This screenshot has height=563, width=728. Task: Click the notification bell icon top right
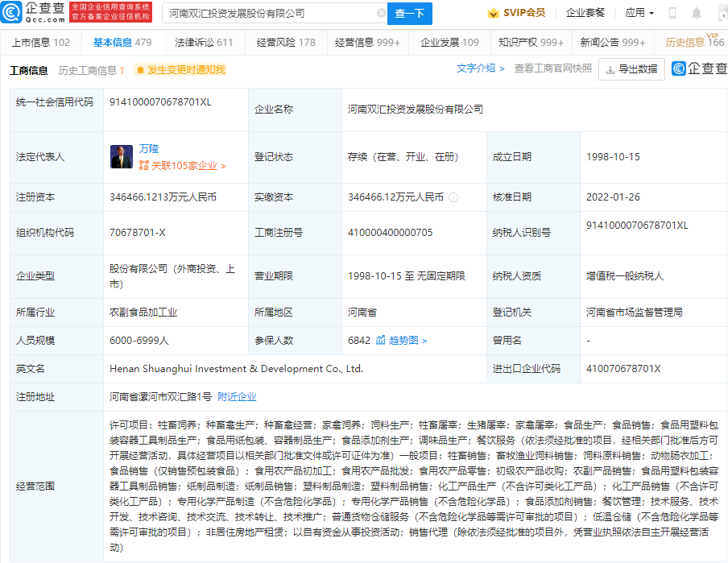695,14
